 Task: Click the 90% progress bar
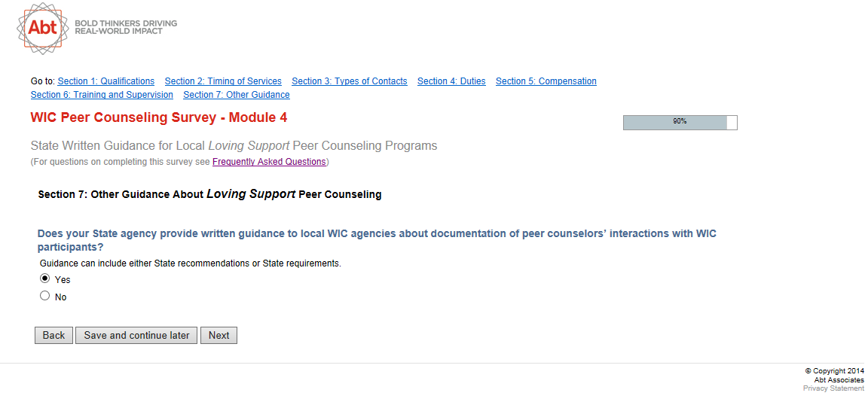(x=680, y=122)
